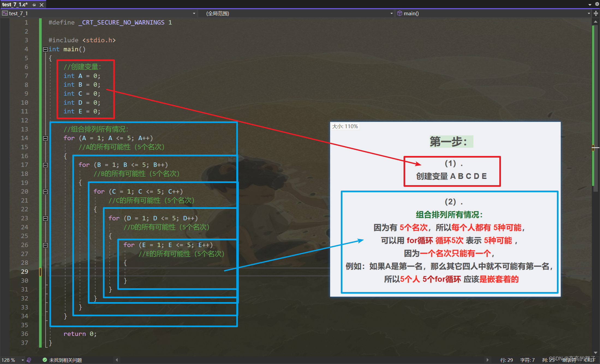Viewport: 600px width, 364px height.
Task: Click the green no-issues check icon
Action: [45, 360]
